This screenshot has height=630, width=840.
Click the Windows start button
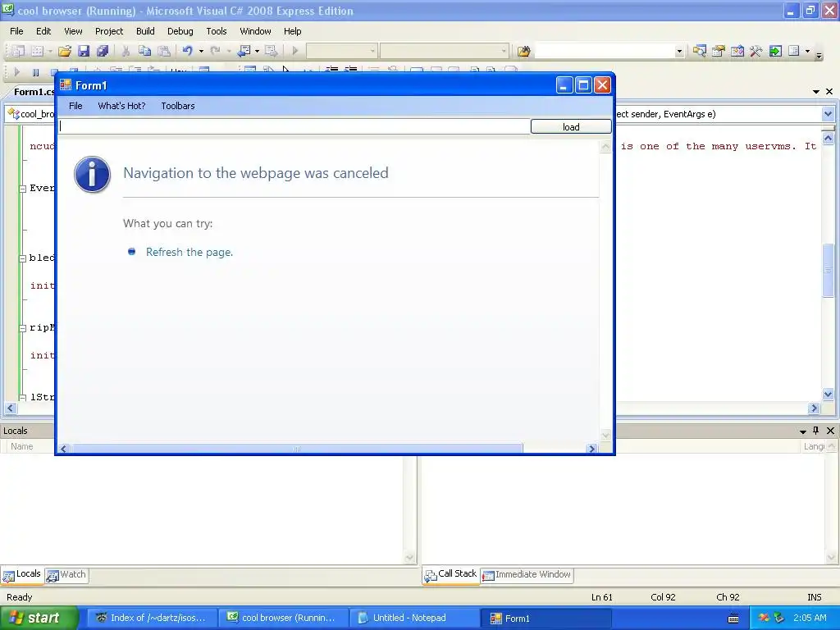[x=39, y=618]
